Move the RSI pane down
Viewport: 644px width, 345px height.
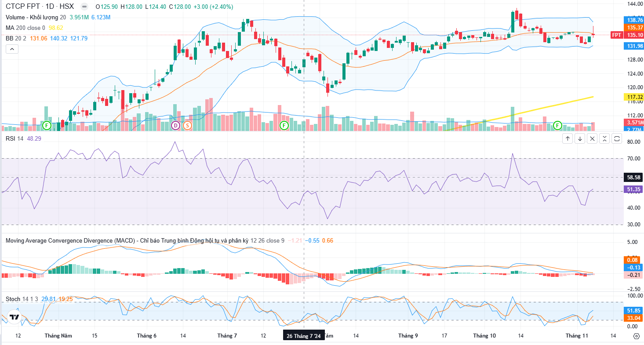(x=580, y=139)
